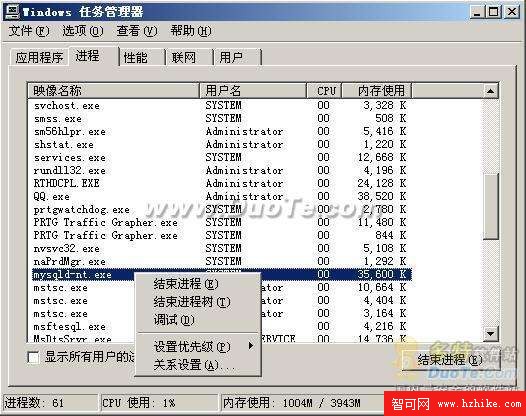This screenshot has width=526, height=416.
Task: Sort by 内存使用 column header
Action: coord(377,91)
